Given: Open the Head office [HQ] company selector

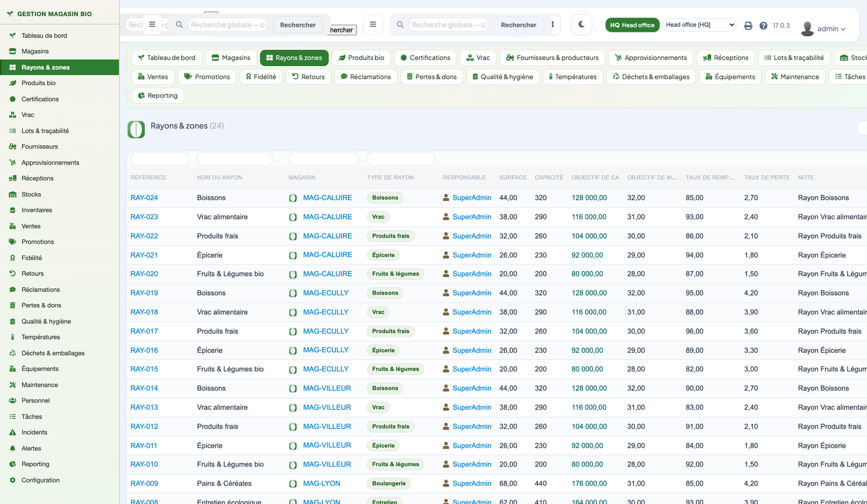Looking at the screenshot, I should [700, 25].
